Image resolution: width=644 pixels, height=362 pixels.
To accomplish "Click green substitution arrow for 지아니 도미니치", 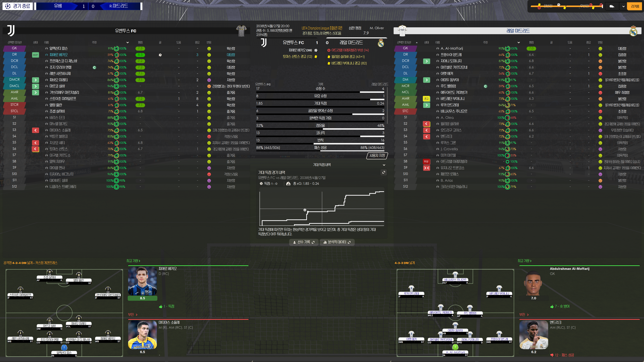I will pos(426,61).
